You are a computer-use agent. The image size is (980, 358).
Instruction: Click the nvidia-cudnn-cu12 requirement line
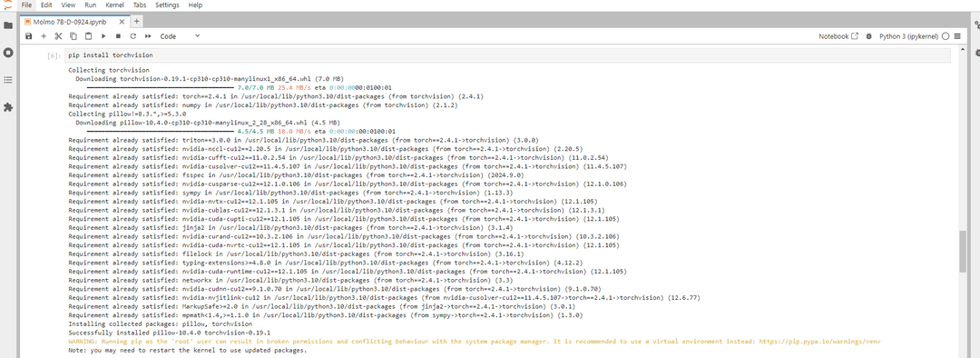pyautogui.click(x=335, y=289)
